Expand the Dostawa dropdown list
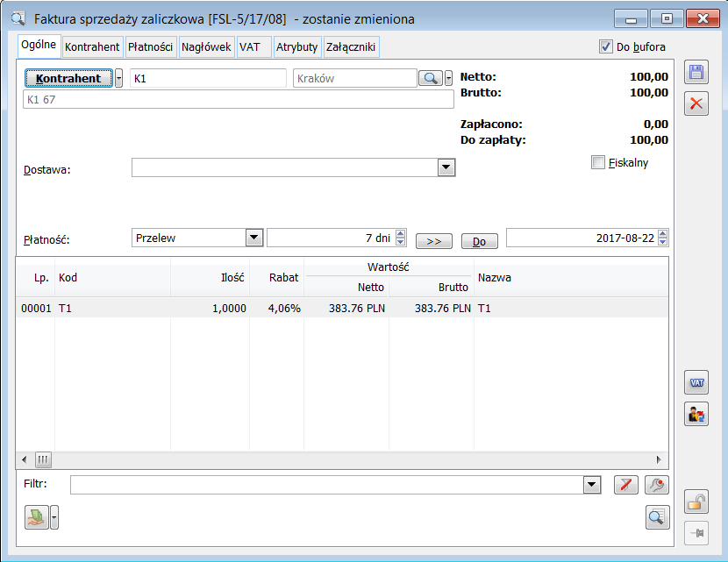Image resolution: width=728 pixels, height=562 pixels. 446,167
